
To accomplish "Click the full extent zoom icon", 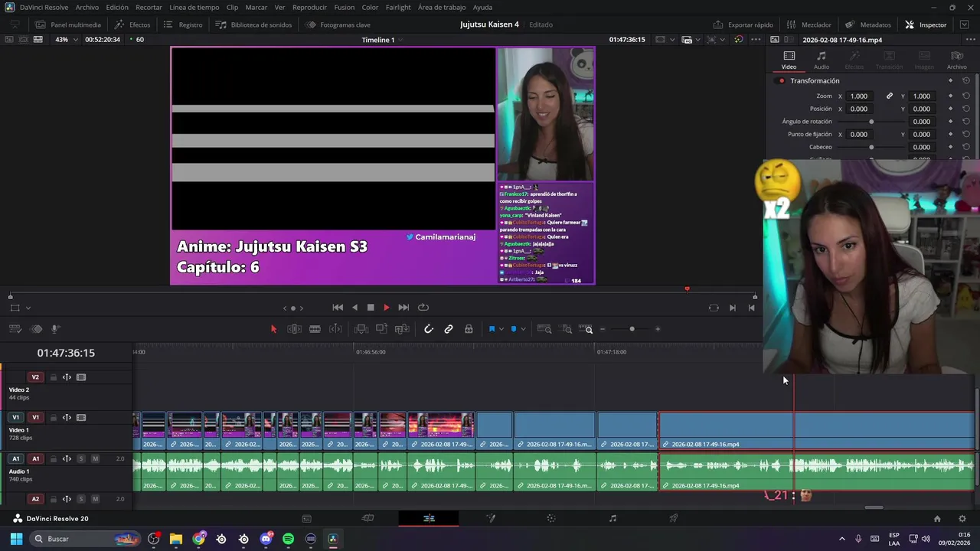I will coord(544,329).
